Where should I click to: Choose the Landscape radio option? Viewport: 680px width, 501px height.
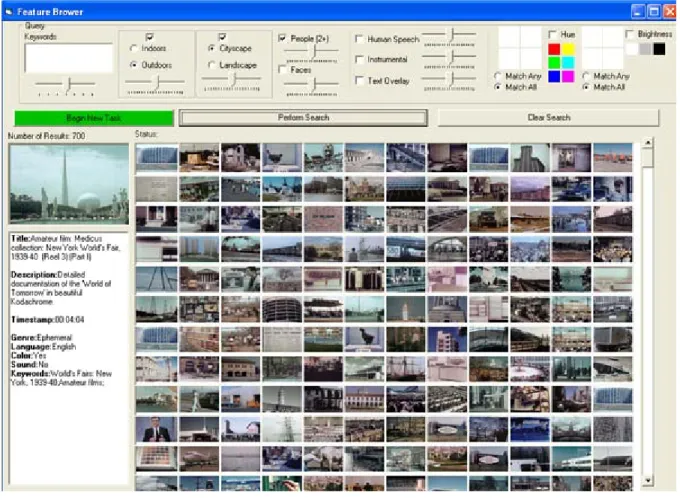(x=211, y=65)
